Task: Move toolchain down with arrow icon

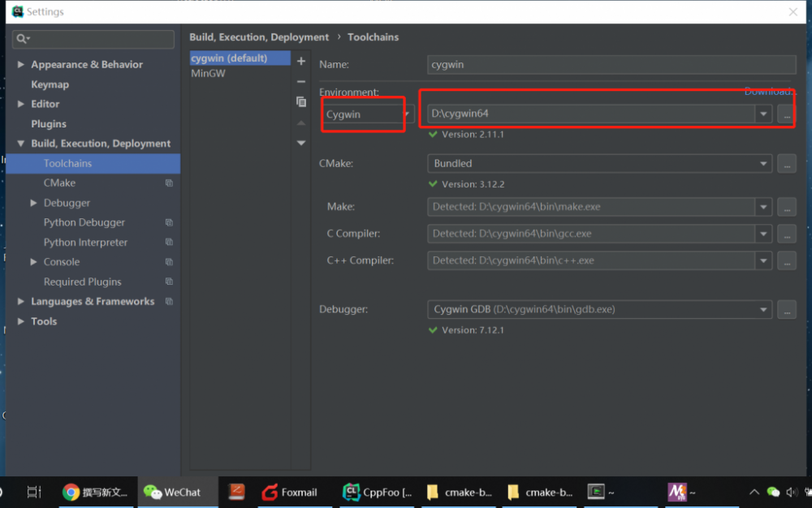Action: [301, 143]
